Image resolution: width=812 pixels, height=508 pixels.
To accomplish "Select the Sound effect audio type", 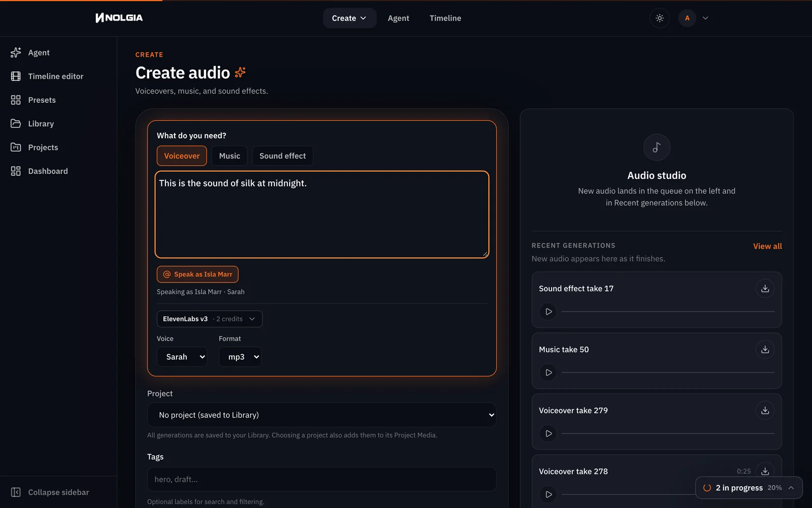I will (x=283, y=156).
